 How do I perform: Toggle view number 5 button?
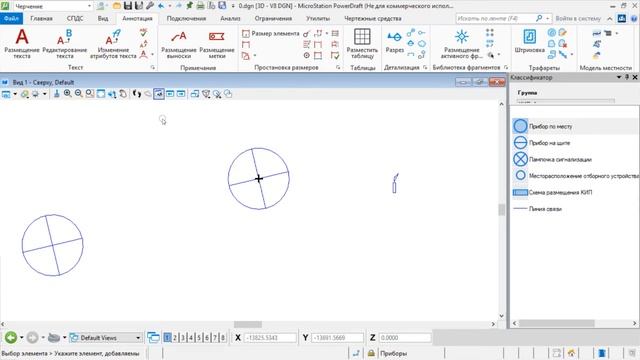tap(199, 338)
